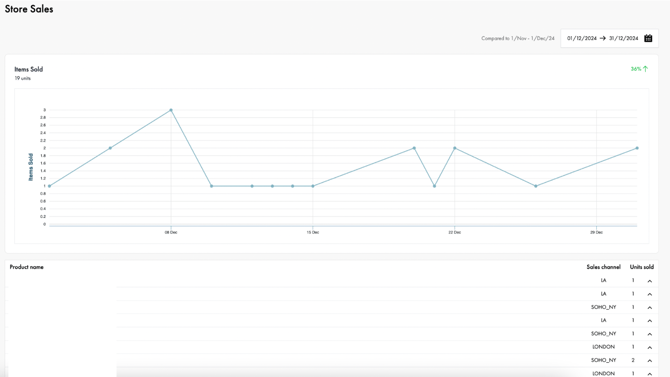Collapse the first SOHO_NY row chevron

649,307
